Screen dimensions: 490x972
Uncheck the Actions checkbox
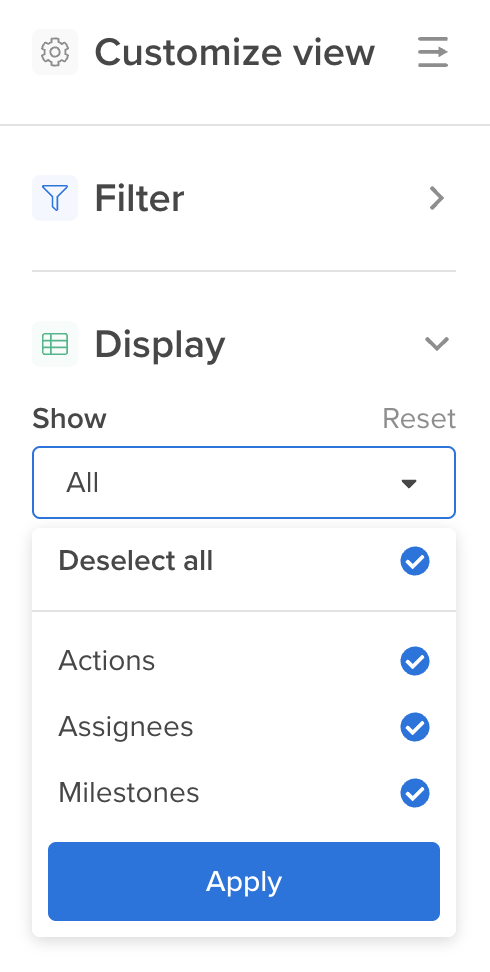point(415,661)
